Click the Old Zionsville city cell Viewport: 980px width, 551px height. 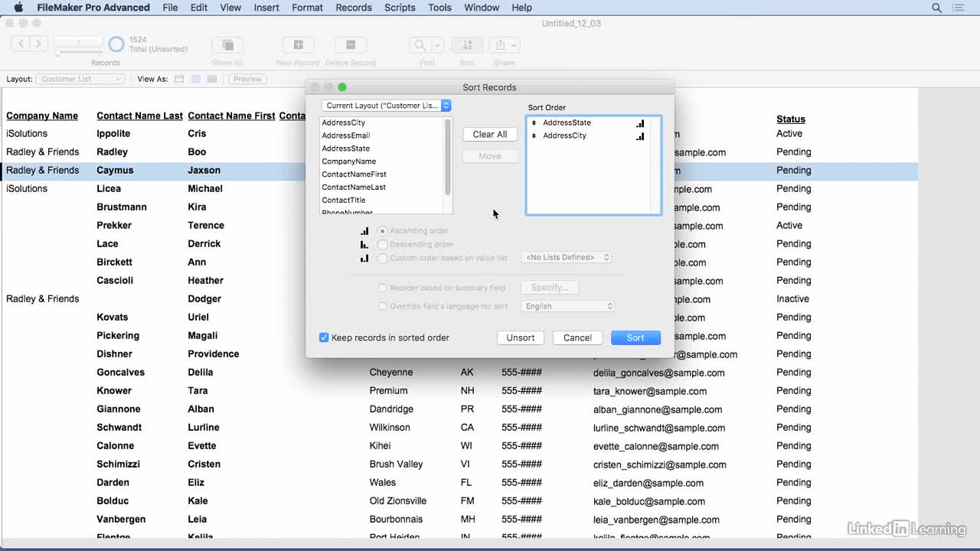398,501
